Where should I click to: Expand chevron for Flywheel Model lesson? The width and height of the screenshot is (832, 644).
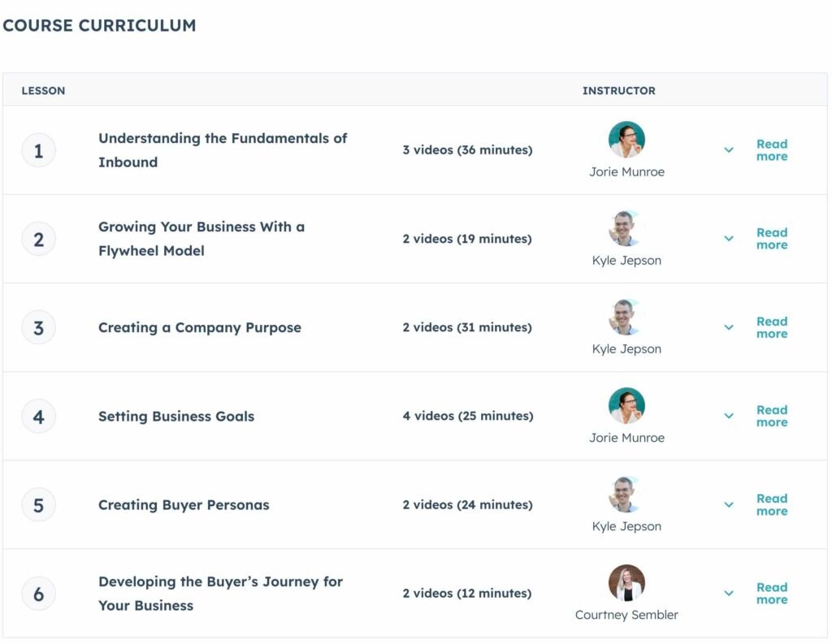(x=729, y=239)
